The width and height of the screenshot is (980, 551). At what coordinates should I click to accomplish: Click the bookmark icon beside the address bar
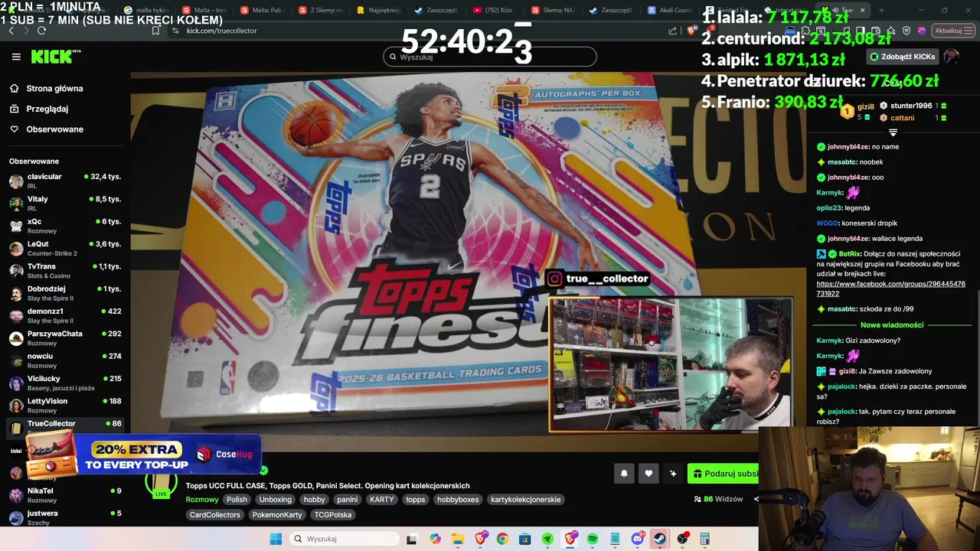tap(155, 31)
